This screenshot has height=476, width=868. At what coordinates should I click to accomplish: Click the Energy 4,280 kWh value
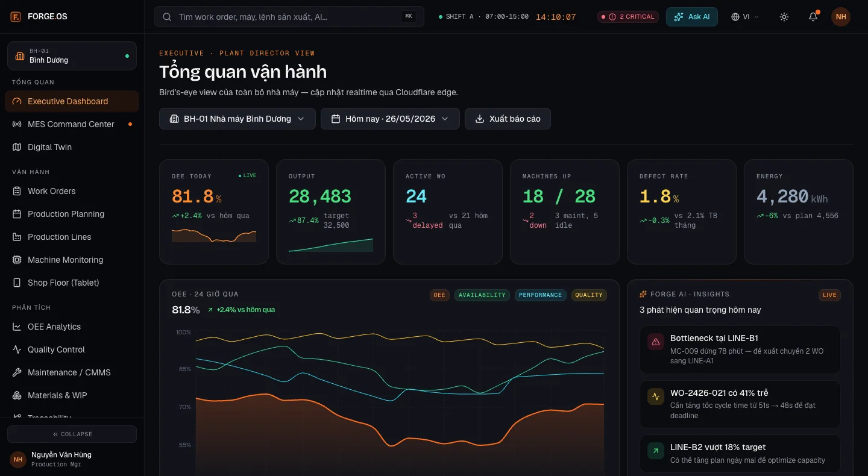click(792, 196)
